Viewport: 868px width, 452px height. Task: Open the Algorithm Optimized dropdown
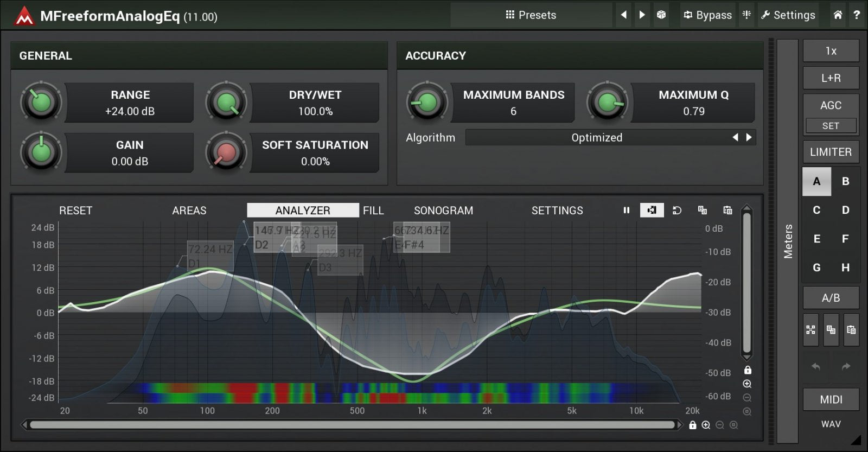click(x=596, y=137)
